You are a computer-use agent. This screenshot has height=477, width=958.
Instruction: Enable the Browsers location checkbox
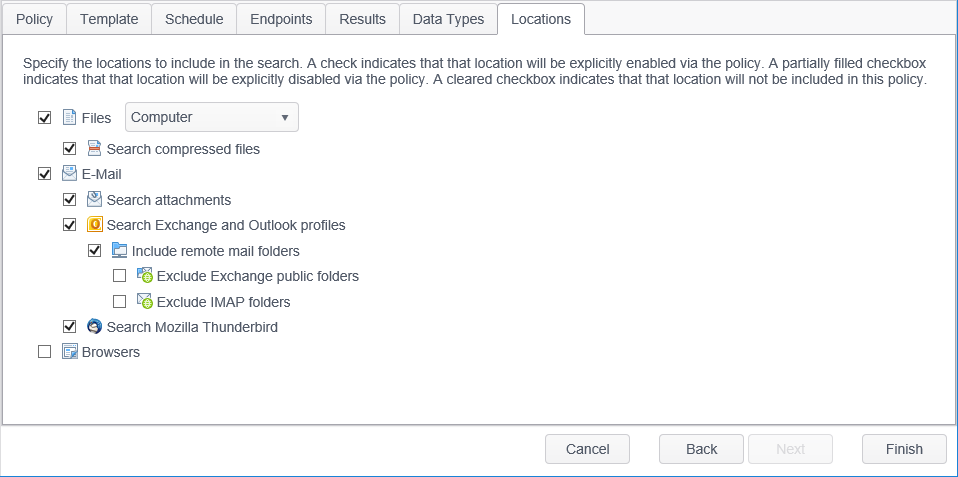click(x=44, y=352)
